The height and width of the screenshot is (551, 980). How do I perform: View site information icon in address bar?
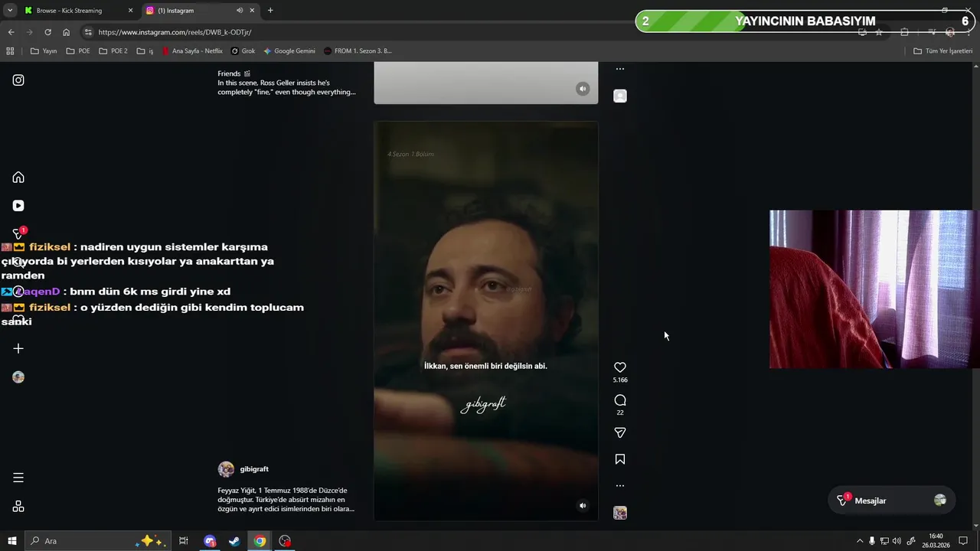tap(88, 32)
